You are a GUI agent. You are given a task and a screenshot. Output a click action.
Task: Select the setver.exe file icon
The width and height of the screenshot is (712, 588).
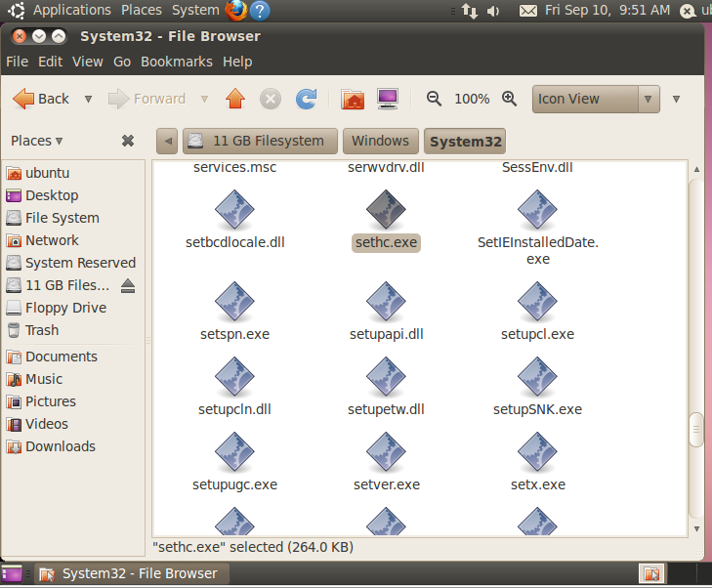pyautogui.click(x=386, y=452)
